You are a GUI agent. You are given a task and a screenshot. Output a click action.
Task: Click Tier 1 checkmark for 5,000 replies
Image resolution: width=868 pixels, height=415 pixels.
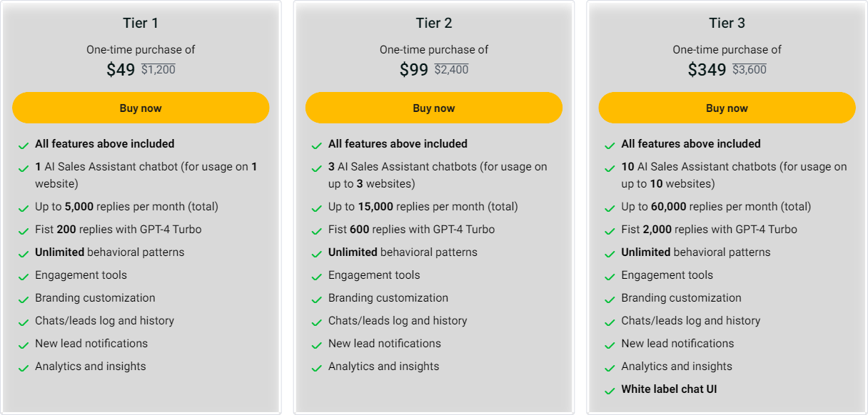[24, 208]
